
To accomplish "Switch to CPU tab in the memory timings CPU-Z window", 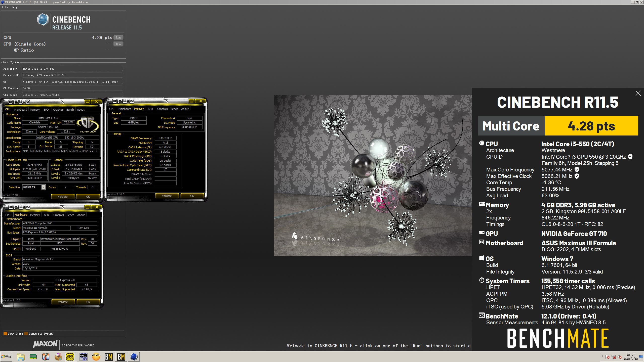I will 112,109.
